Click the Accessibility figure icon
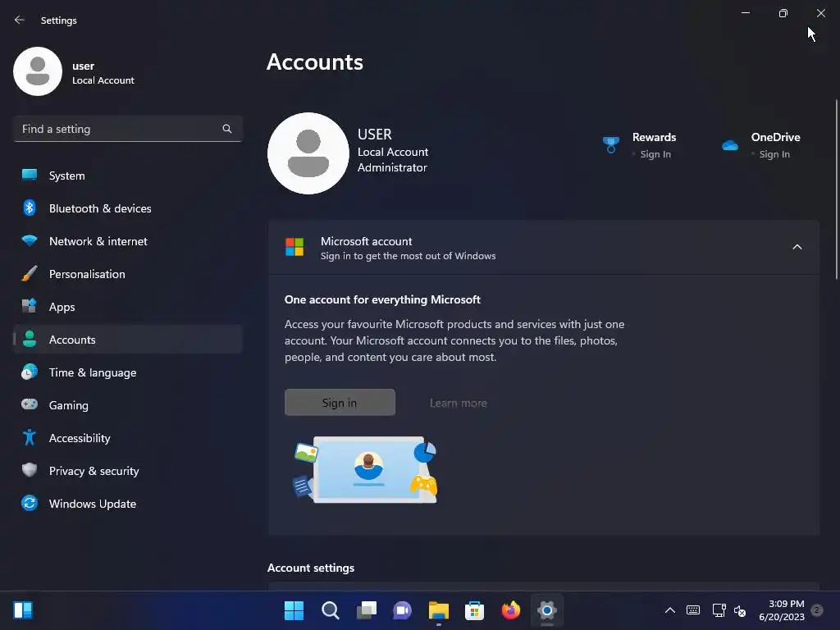This screenshot has width=840, height=630. (29, 438)
